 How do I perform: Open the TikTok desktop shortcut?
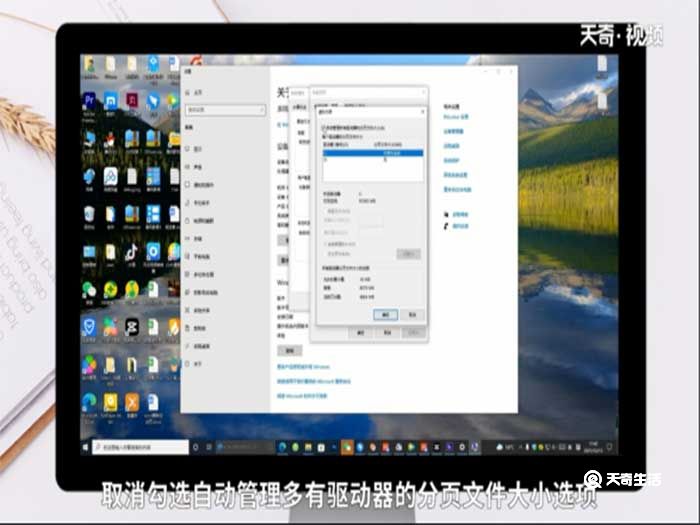[132, 252]
